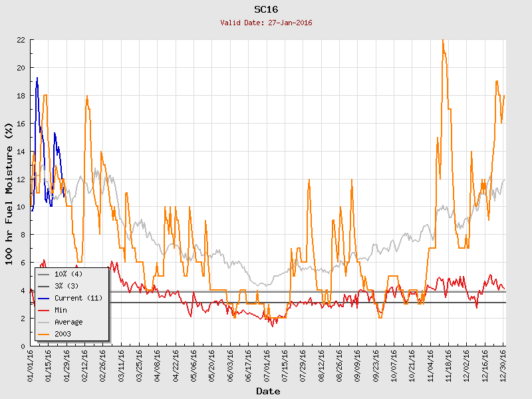The image size is (532, 399).
Task: Select the 10% (4) legend entry
Action: [68, 274]
